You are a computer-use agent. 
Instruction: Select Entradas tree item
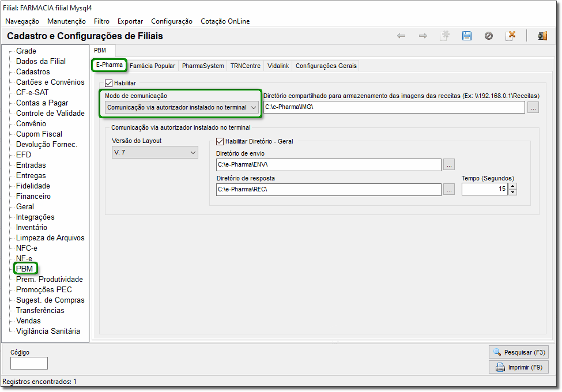click(31, 165)
